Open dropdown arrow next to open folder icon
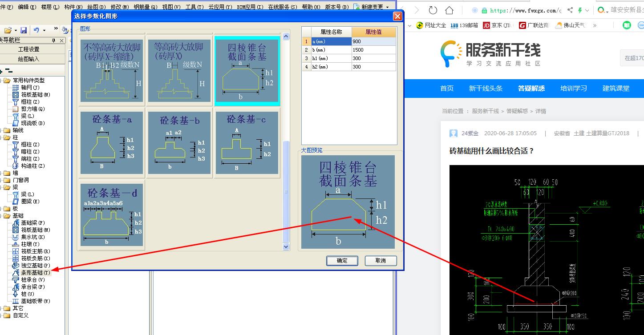This screenshot has width=644, height=335. [15, 30]
